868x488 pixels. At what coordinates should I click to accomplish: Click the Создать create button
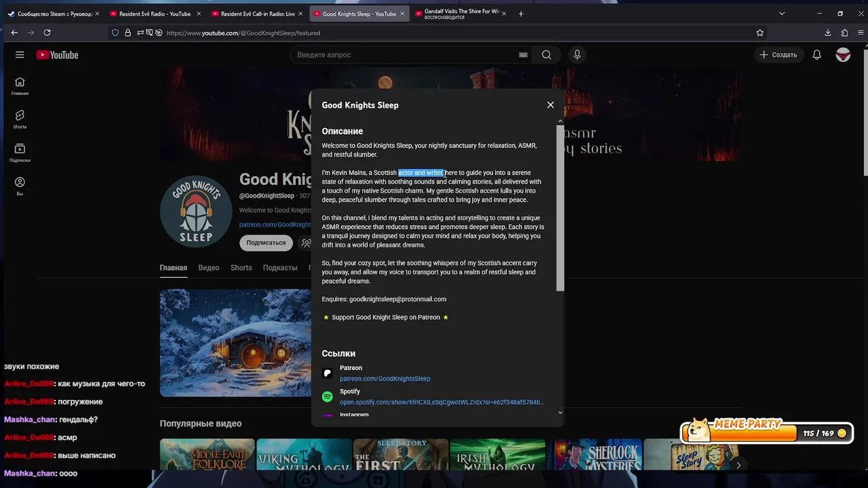click(778, 55)
